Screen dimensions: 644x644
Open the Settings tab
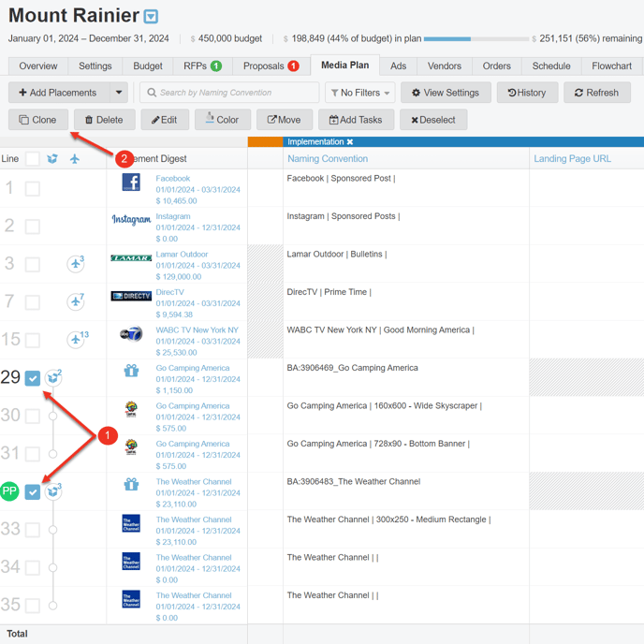coord(95,66)
